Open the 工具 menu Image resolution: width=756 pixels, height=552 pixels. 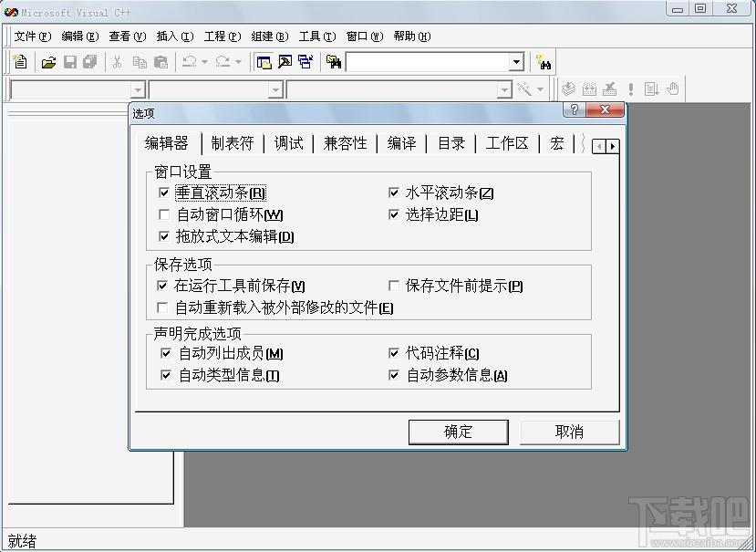point(316,36)
